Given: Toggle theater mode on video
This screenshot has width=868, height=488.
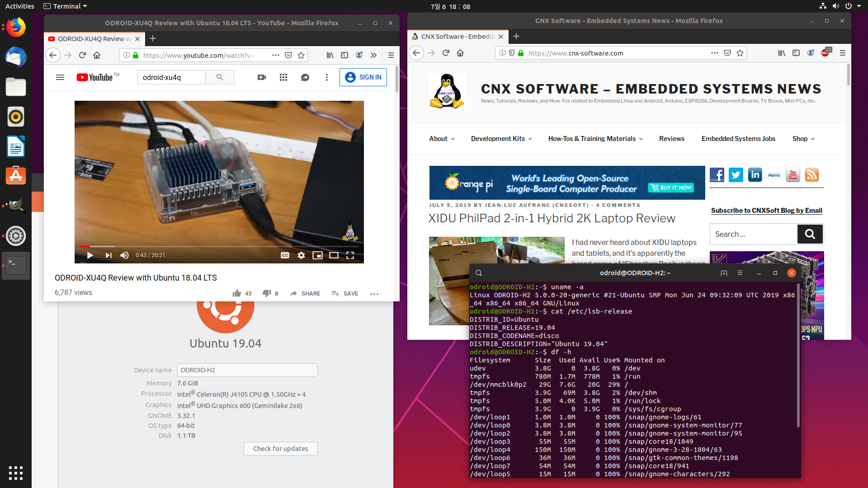Looking at the screenshot, I should [x=334, y=255].
